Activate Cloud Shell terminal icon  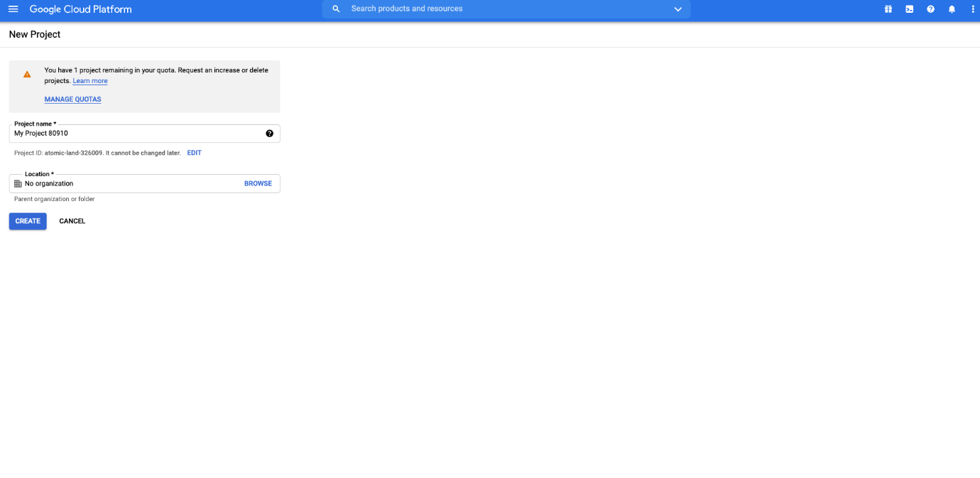tap(909, 9)
